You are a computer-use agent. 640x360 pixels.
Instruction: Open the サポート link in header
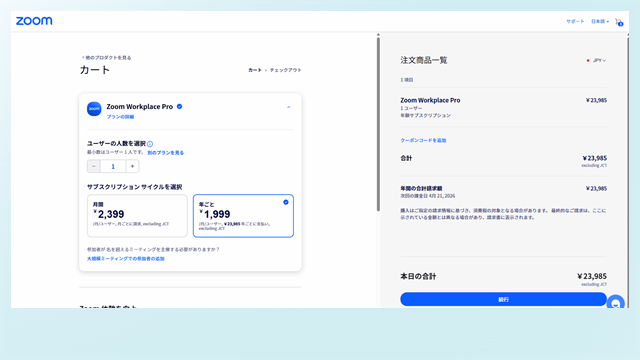[575, 21]
